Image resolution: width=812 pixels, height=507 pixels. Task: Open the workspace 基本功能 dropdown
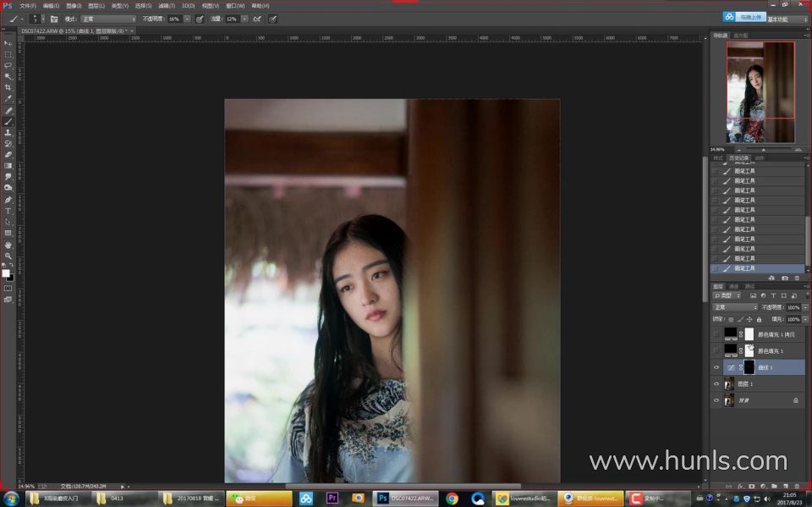(x=787, y=19)
